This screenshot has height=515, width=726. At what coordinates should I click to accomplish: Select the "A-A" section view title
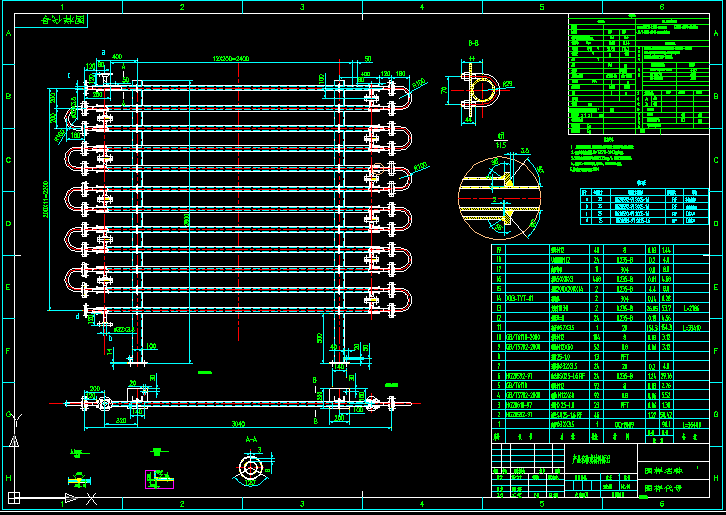pyautogui.click(x=251, y=440)
